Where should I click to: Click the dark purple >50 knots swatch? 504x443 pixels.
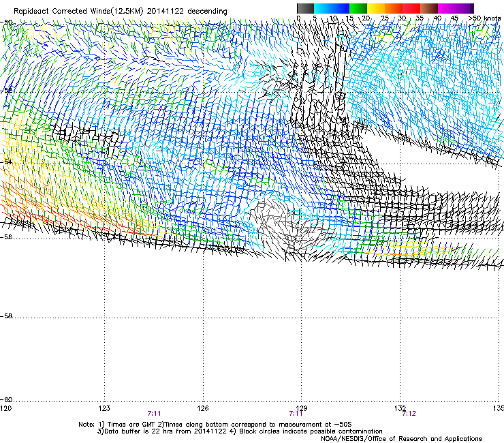pyautogui.click(x=471, y=8)
